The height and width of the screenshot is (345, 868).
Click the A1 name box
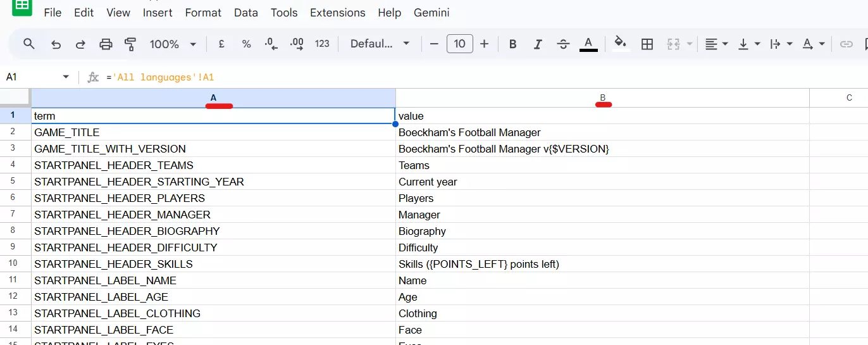tap(32, 77)
